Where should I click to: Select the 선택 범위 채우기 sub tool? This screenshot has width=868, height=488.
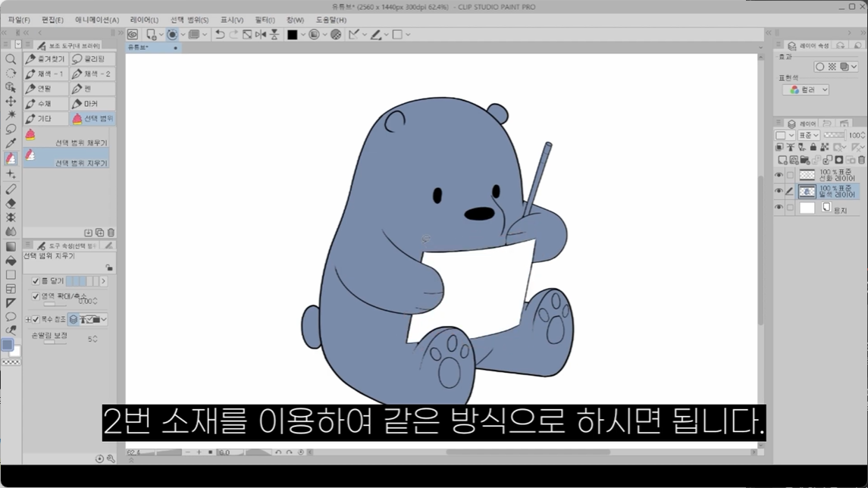pyautogui.click(x=66, y=138)
